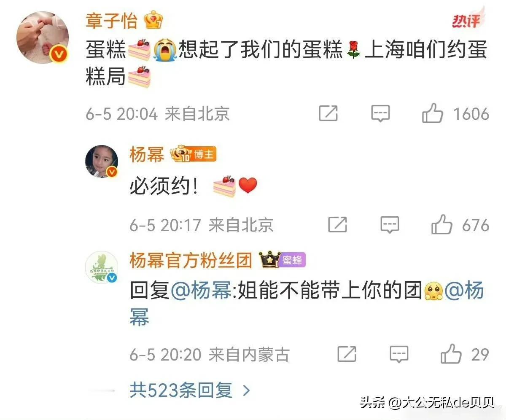Expand all 523 replies
Screen dimensions: 506x420
pos(190,390)
